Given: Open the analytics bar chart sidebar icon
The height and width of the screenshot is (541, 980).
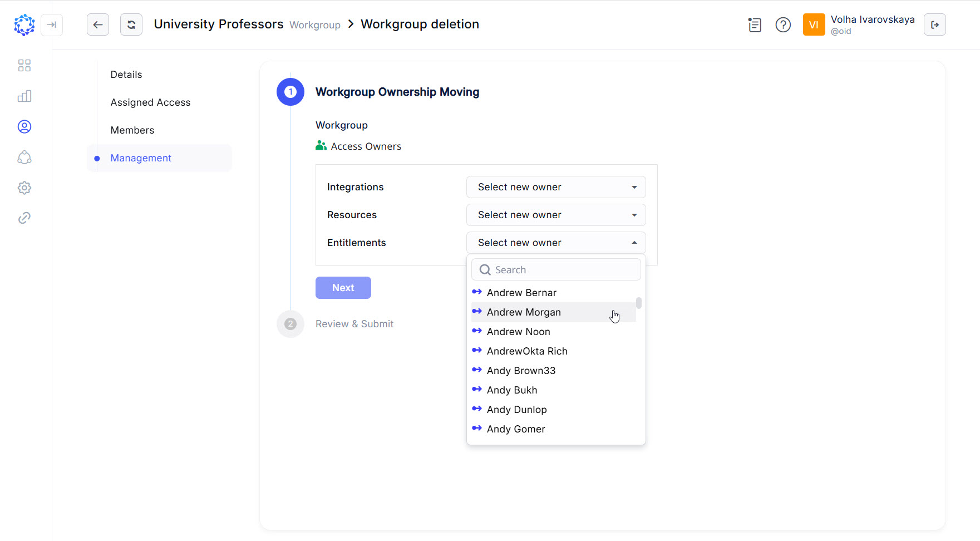Looking at the screenshot, I should [24, 96].
